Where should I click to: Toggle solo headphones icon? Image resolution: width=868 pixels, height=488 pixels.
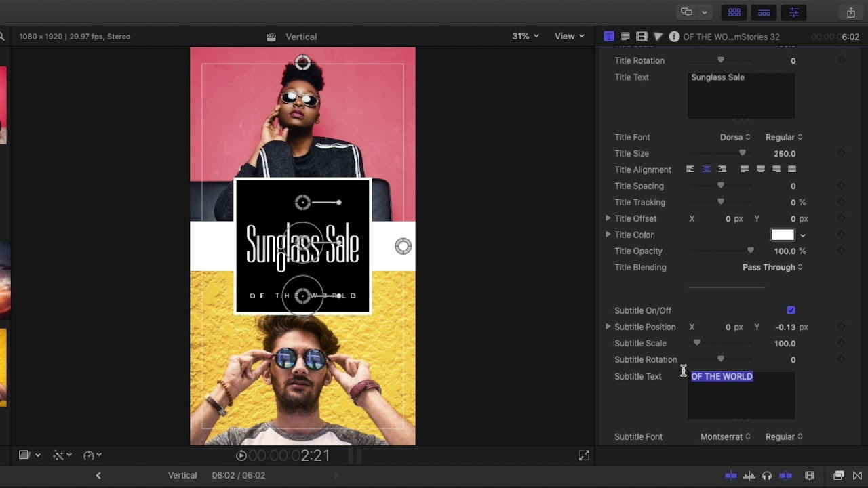[767, 476]
